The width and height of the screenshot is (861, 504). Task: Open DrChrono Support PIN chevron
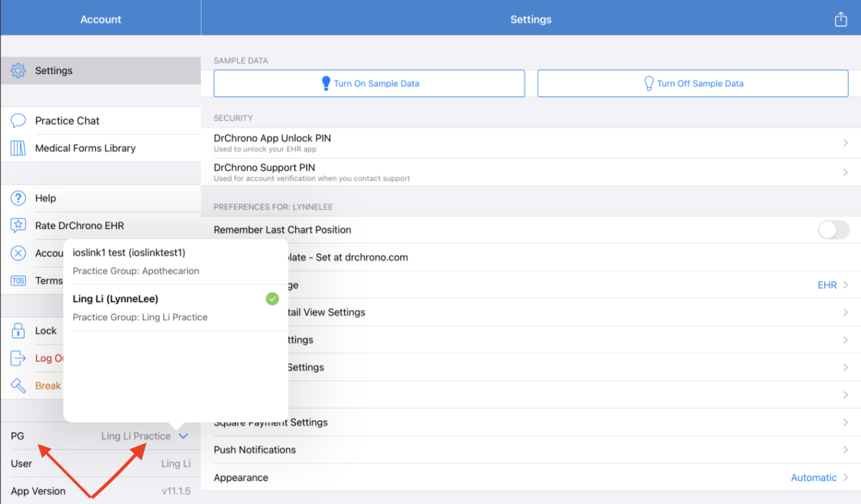click(845, 172)
